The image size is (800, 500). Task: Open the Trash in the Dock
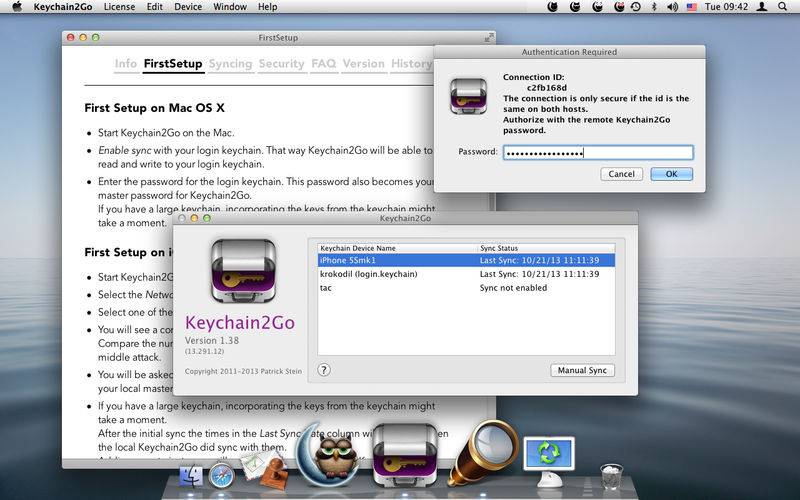coord(611,477)
